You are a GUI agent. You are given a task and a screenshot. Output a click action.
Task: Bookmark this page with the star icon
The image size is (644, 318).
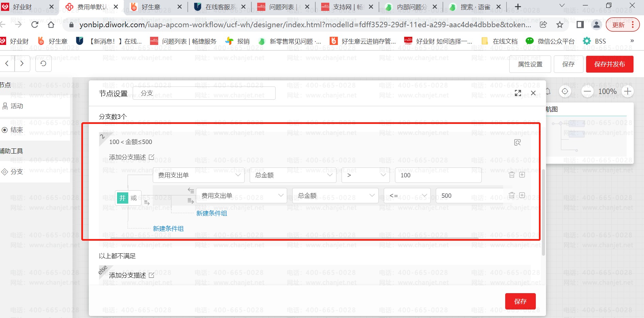click(x=560, y=25)
